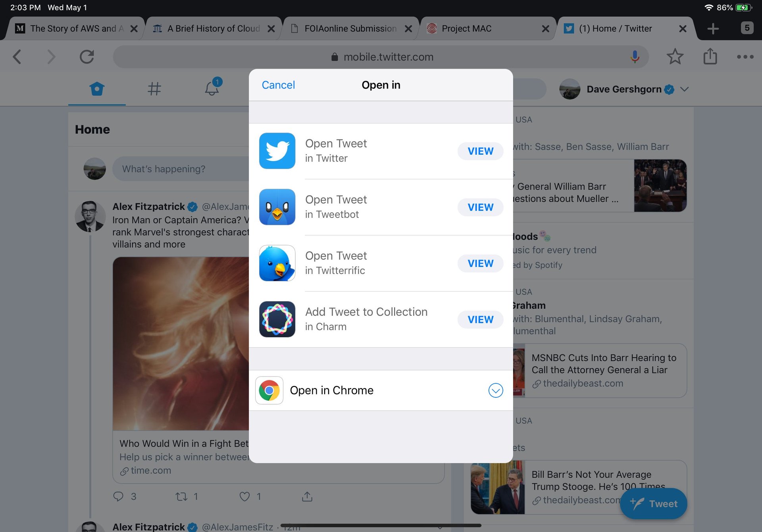Viewport: 762px width, 532px height.
Task: Open the three-dot browser menu
Action: click(x=745, y=57)
